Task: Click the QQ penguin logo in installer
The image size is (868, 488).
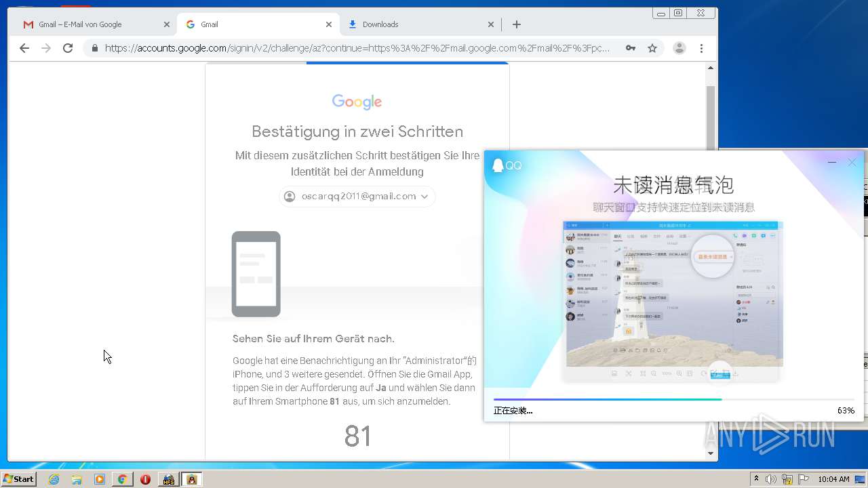Action: [499, 165]
